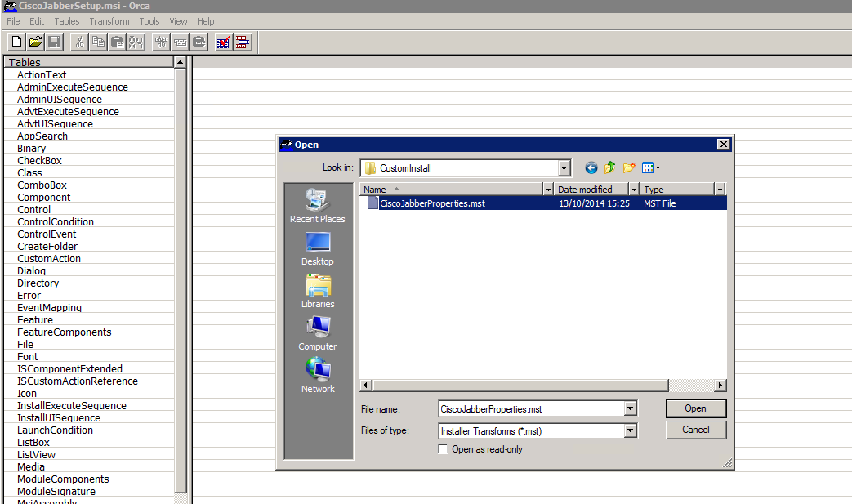Select the AdminExecuteSequence table
The height and width of the screenshot is (504, 852).
[72, 87]
